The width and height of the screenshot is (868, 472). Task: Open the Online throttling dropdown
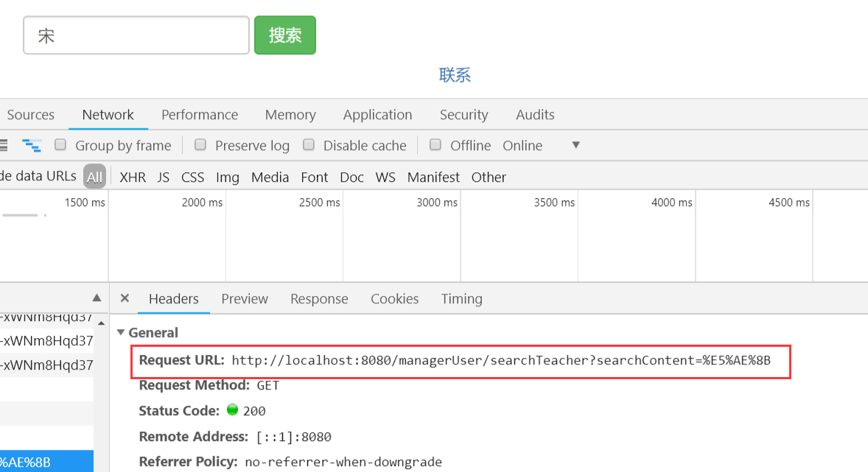click(x=542, y=146)
